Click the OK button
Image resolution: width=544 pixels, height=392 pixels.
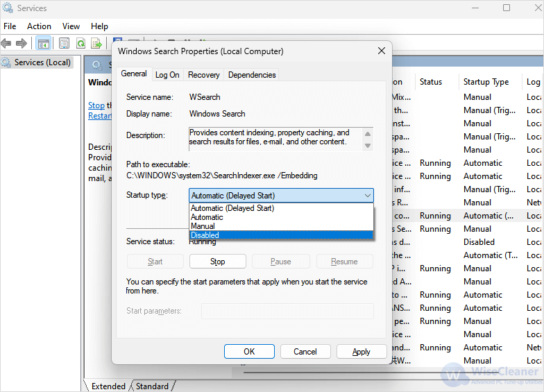[249, 352]
